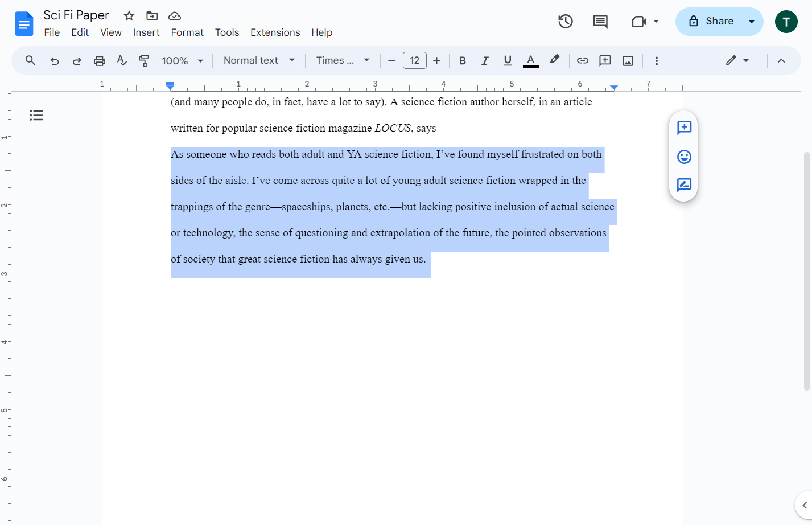Toggle underline formatting
The image size is (812, 525).
[x=508, y=61]
